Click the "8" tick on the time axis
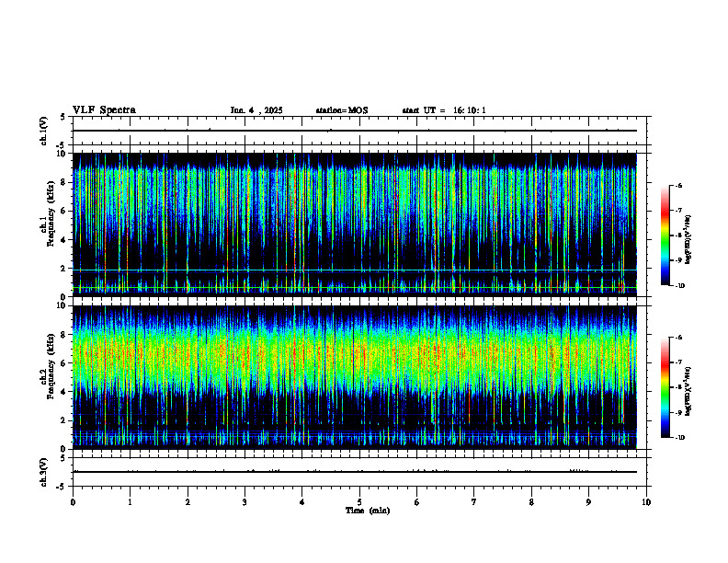The image size is (728, 563). pyautogui.click(x=531, y=502)
